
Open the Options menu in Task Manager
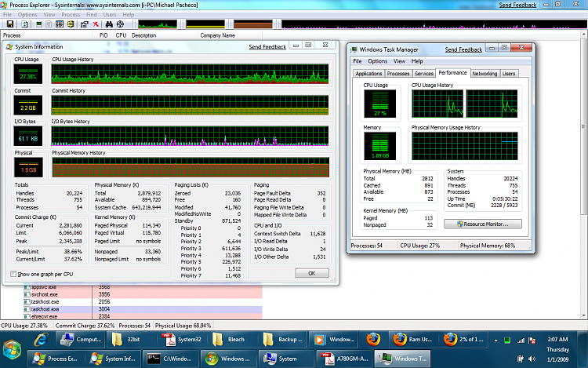click(x=377, y=61)
